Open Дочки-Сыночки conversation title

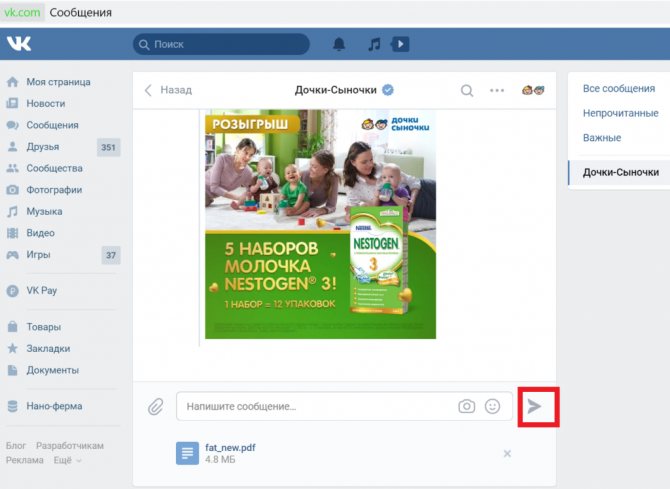pyautogui.click(x=335, y=90)
